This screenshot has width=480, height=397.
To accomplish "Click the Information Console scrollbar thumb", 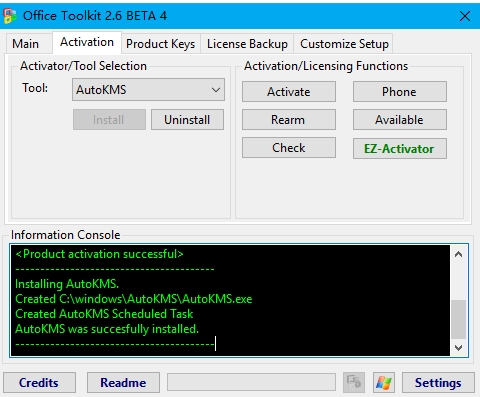I will [459, 319].
